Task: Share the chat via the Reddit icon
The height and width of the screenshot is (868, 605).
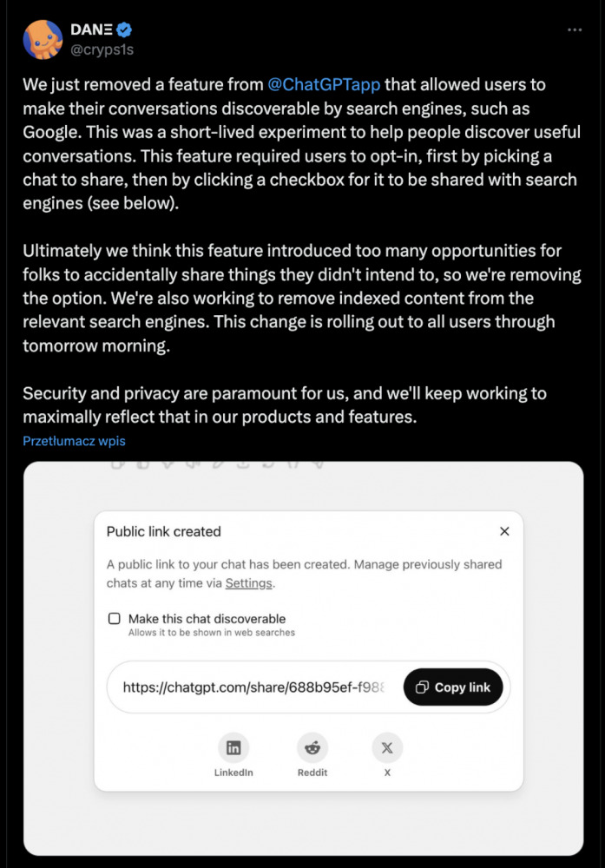Action: (x=312, y=748)
